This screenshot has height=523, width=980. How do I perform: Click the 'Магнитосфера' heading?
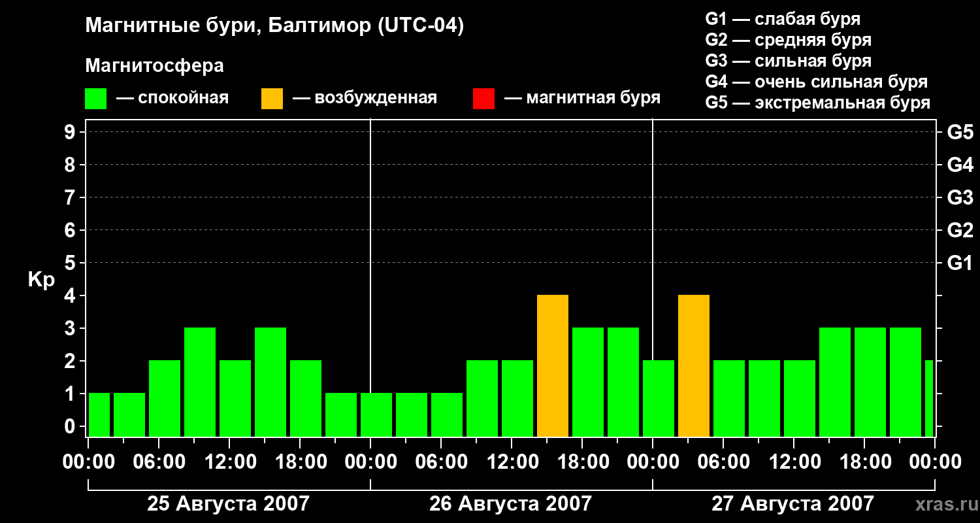click(154, 66)
